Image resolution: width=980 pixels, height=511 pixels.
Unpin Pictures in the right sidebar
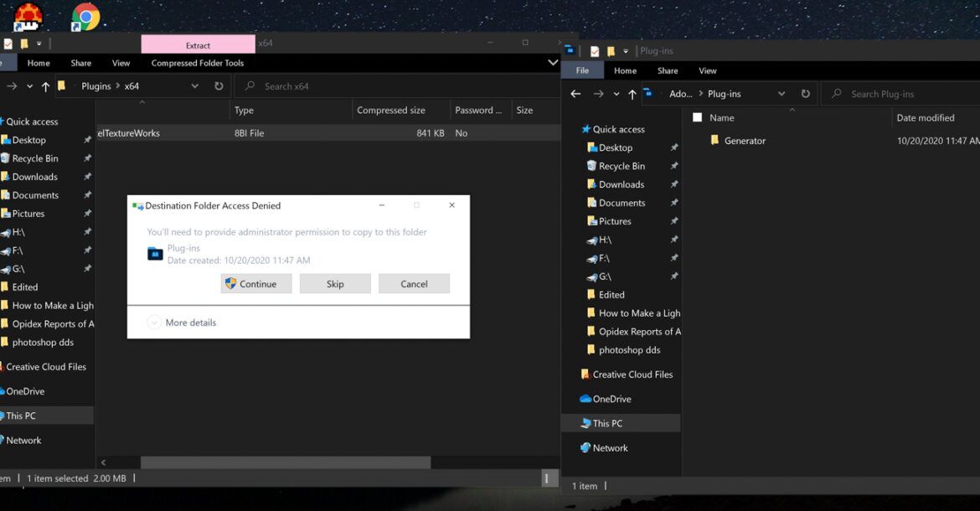point(674,220)
